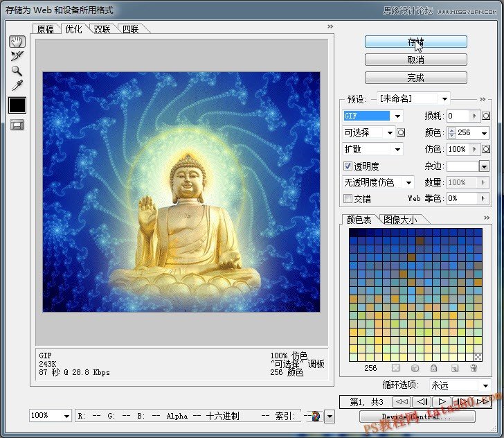Viewport: 504px width, 438px height.
Task: Open Device Central button
Action: (417, 417)
